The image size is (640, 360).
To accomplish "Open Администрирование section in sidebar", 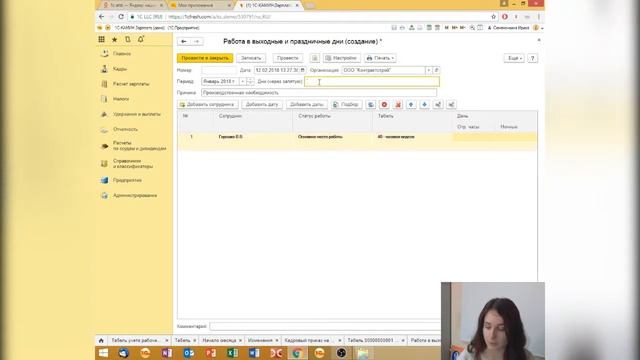I will coord(135,196).
